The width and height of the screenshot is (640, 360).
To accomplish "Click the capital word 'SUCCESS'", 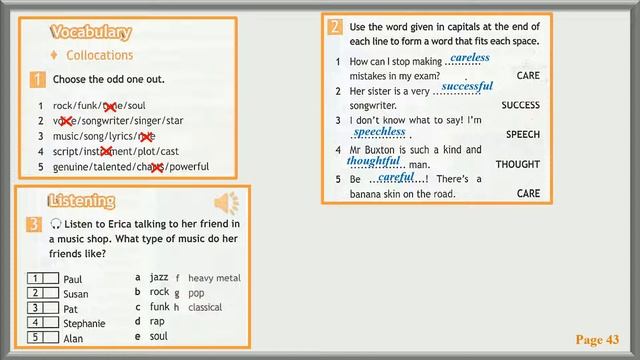I will click(x=520, y=105).
